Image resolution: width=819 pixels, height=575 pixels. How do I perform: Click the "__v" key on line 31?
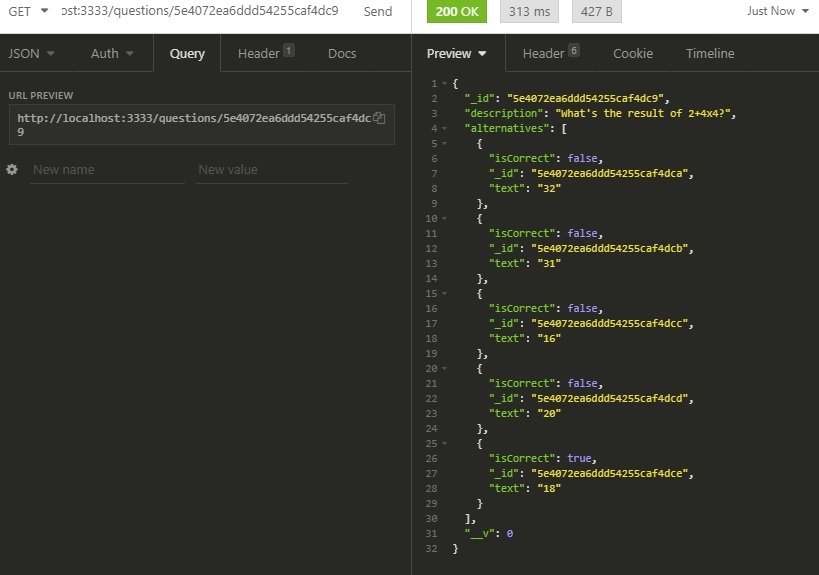(x=479, y=534)
